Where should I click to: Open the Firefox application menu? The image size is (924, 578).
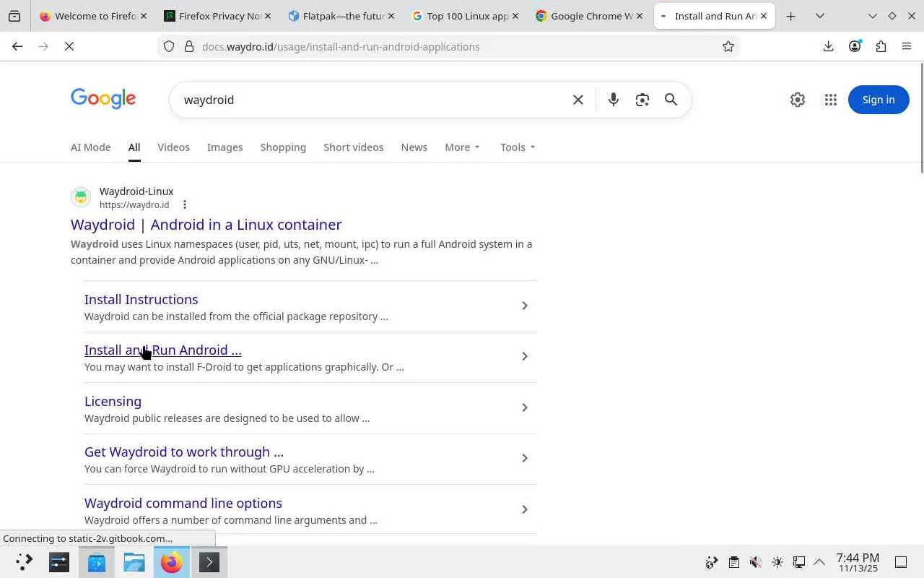907,46
